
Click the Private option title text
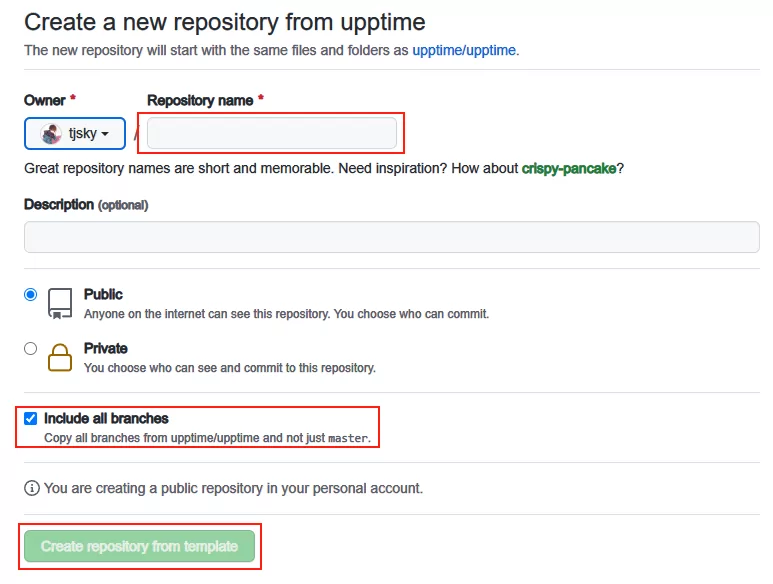tap(105, 348)
